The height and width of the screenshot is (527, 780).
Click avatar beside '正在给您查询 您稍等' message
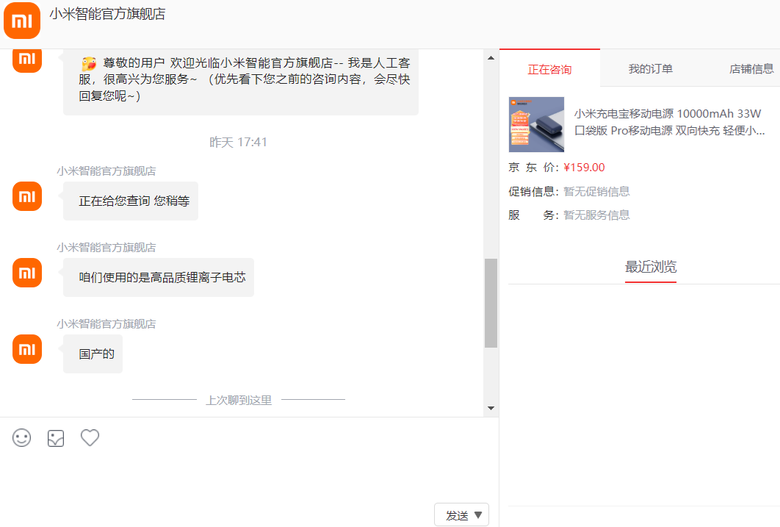tap(27, 196)
